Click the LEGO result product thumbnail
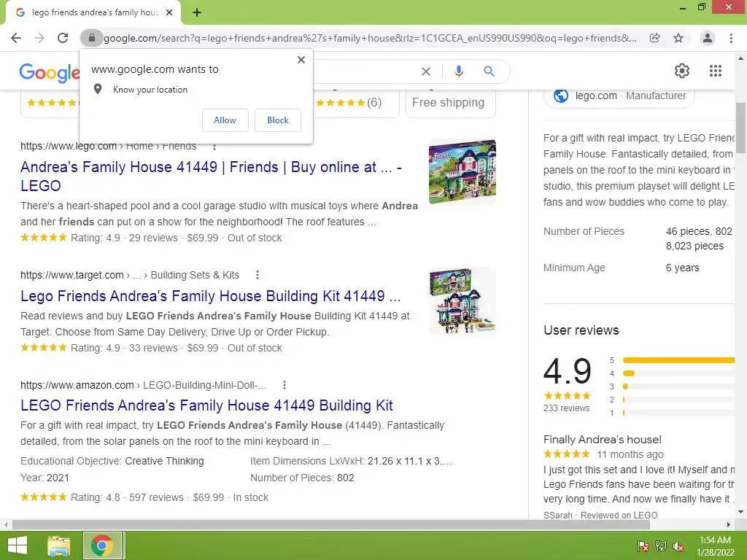Viewport: 747px width, 560px height. (x=462, y=171)
